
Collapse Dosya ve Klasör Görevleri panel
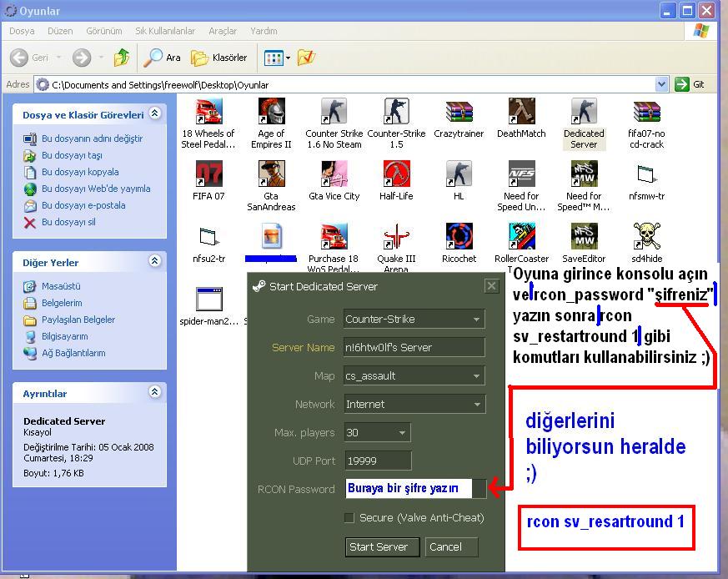(x=154, y=113)
